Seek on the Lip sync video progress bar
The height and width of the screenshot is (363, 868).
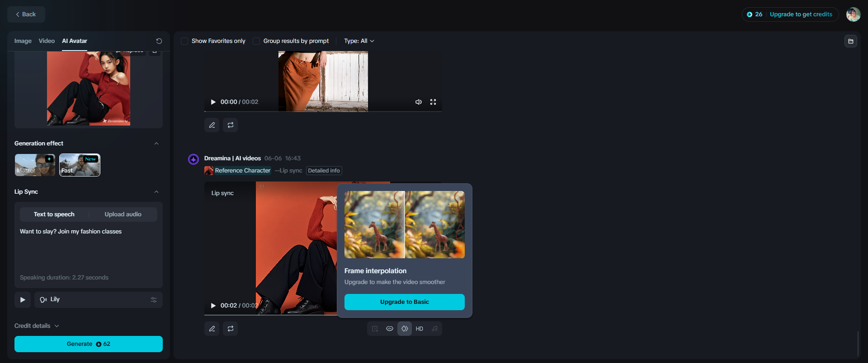[x=270, y=315]
